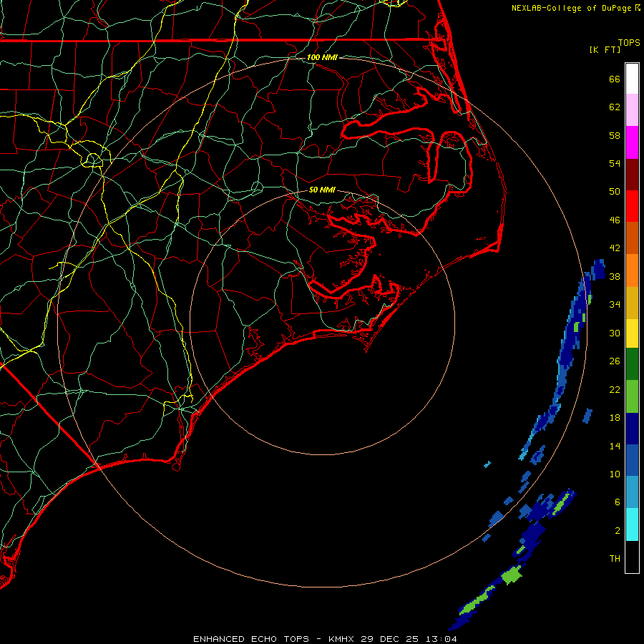The height and width of the screenshot is (644, 644).
Task: Select the light pink legend swatch
Action: coord(632,110)
